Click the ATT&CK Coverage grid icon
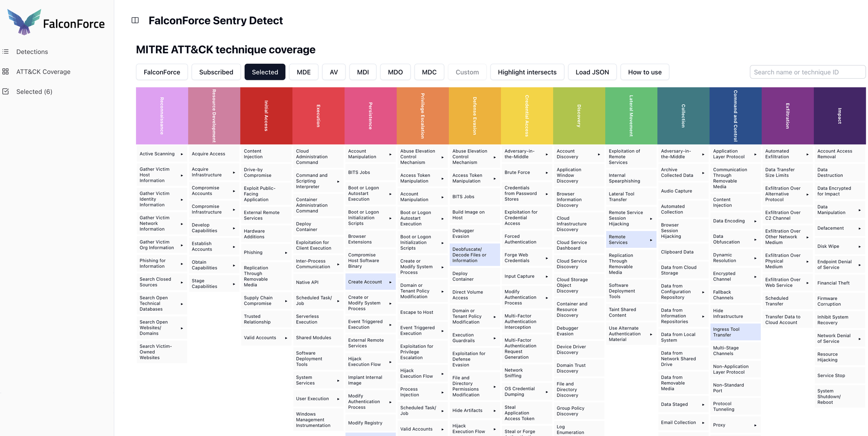 (x=6, y=71)
